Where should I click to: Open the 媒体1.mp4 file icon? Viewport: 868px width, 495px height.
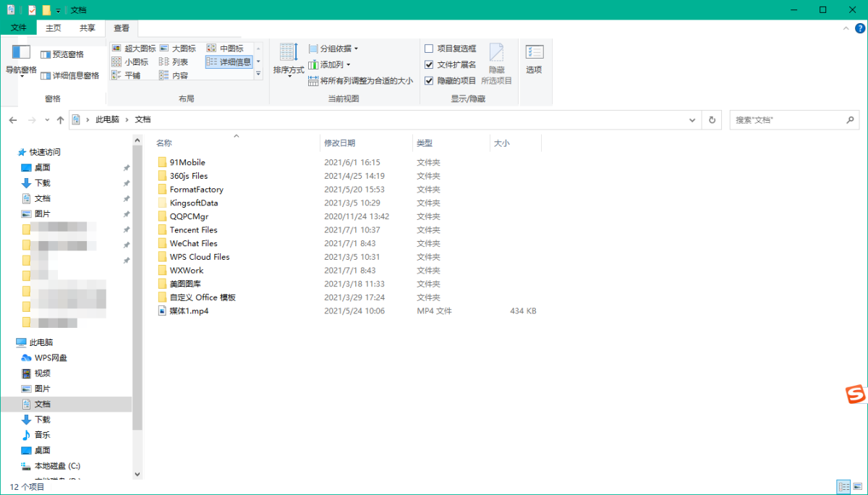click(x=163, y=311)
